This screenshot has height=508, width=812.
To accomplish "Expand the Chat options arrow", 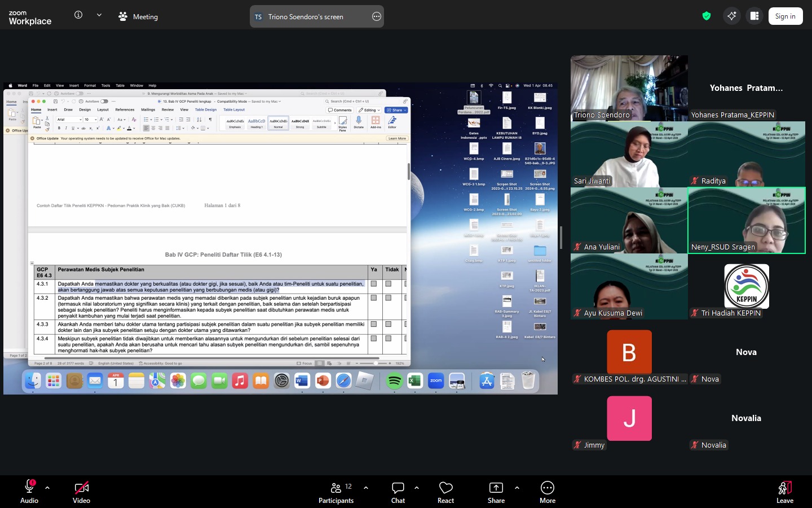I will tap(417, 488).
